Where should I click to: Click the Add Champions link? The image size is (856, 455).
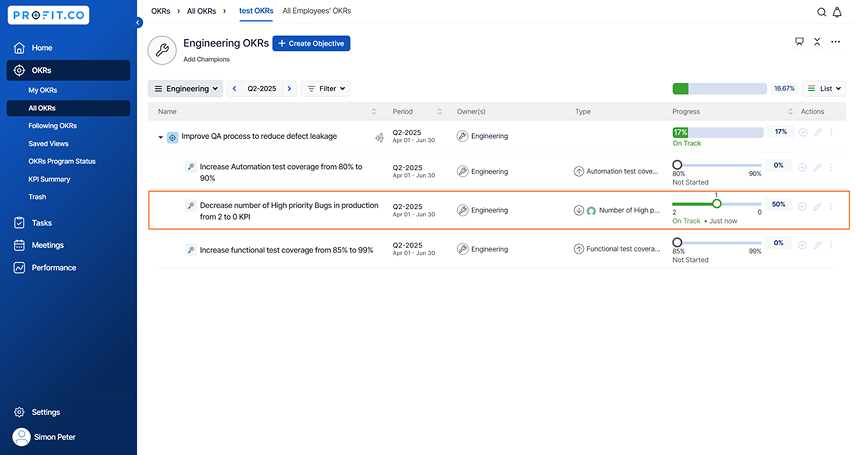pos(206,60)
